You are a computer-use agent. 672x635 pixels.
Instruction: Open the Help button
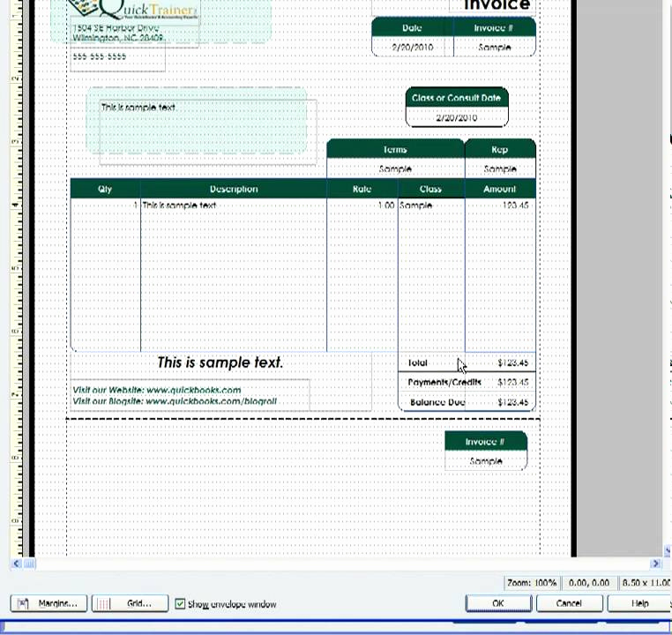pos(639,603)
